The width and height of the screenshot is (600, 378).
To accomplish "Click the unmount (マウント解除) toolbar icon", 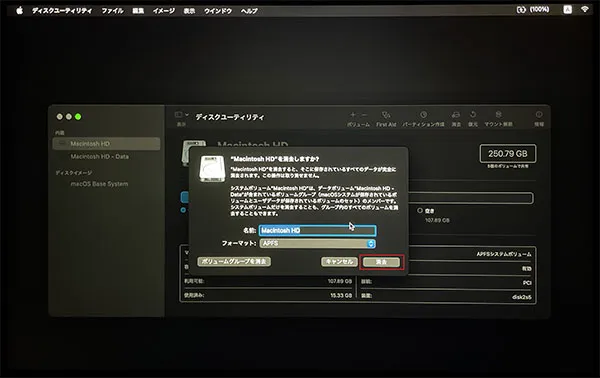I will click(x=498, y=115).
